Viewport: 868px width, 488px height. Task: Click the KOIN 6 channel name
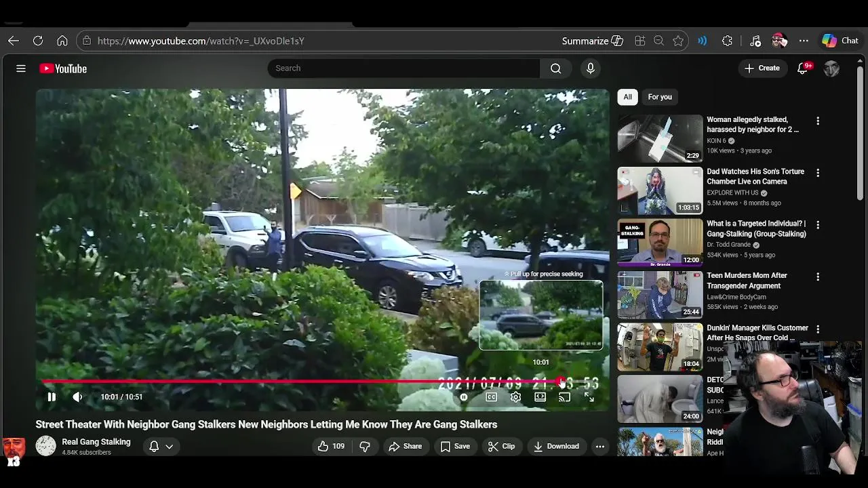coord(716,141)
